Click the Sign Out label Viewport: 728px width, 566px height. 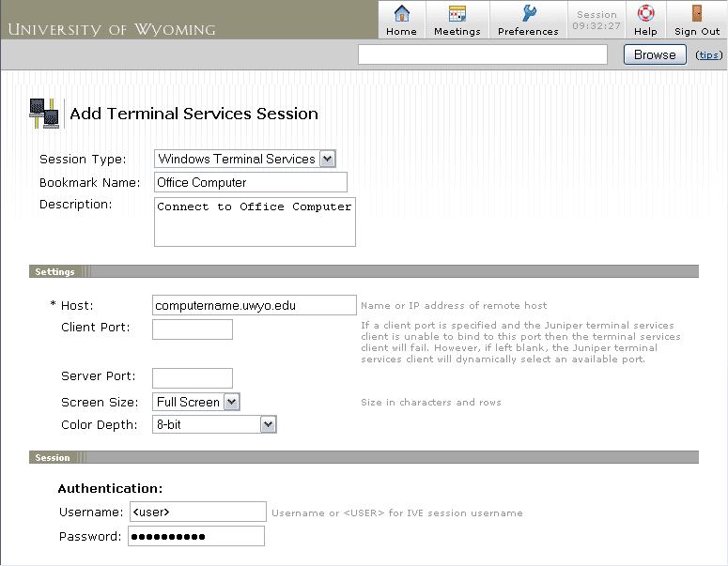click(x=697, y=32)
